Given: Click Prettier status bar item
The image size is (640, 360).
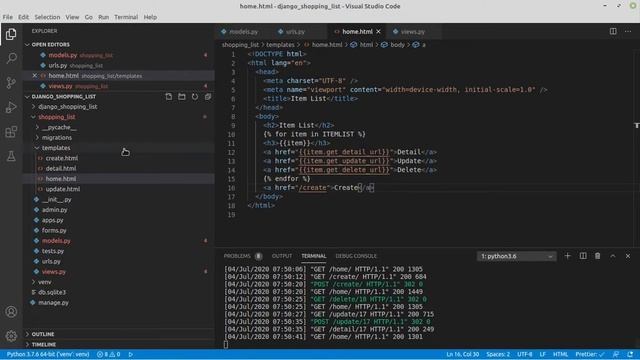Looking at the screenshot, I should pos(590,354).
